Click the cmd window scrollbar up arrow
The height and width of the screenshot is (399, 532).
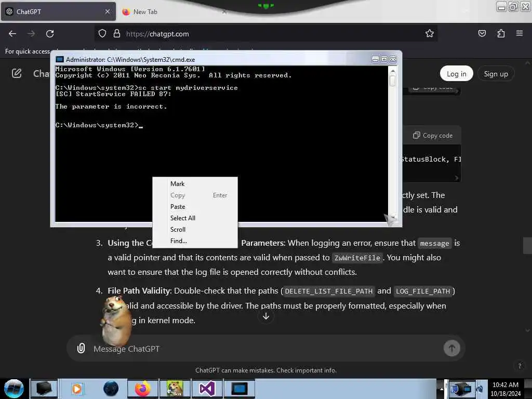[x=393, y=71]
